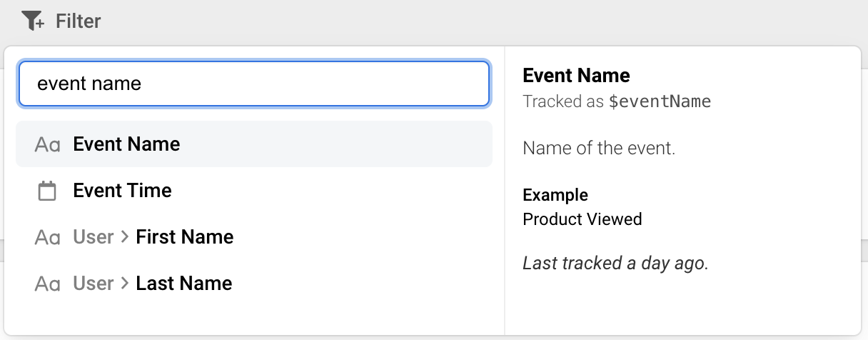Click the Event Name heading in details pane
Image resolution: width=868 pixels, height=340 pixels.
tap(577, 76)
